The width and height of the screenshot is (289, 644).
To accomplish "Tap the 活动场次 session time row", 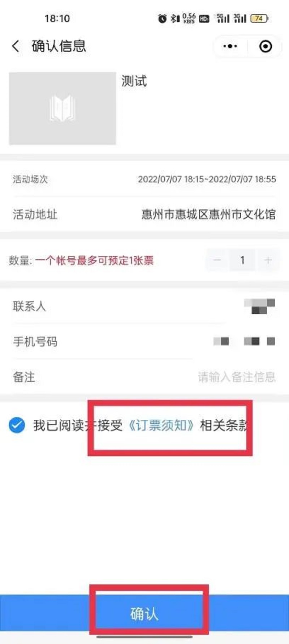I will tap(144, 179).
